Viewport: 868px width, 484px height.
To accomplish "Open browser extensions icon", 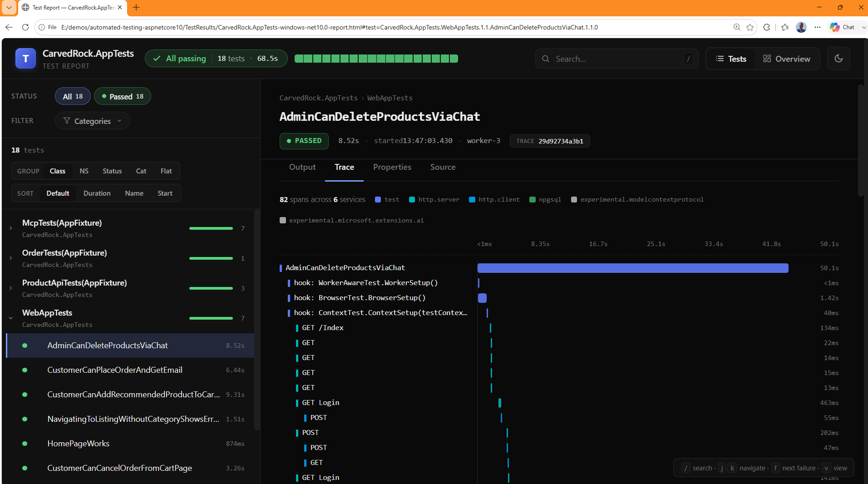I will click(x=767, y=27).
